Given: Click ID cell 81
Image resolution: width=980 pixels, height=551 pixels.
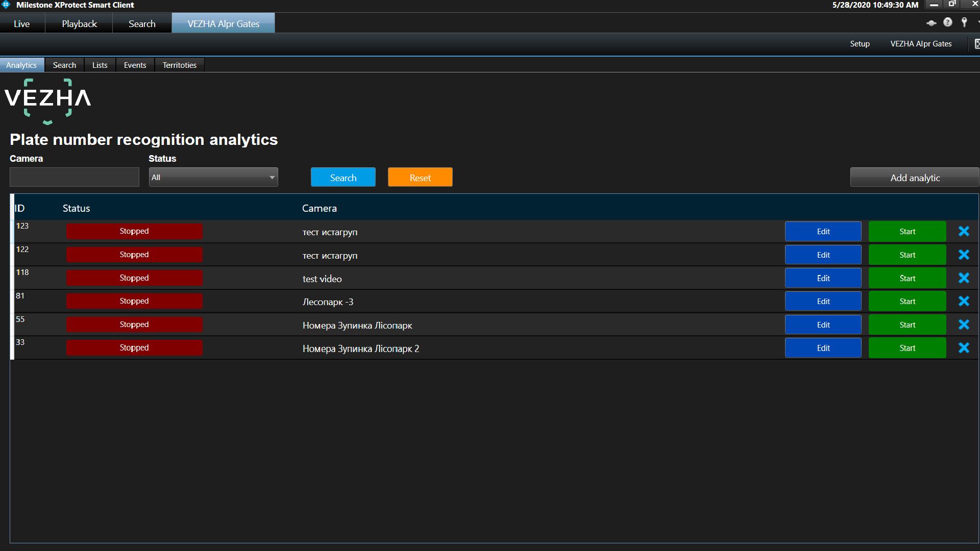Looking at the screenshot, I should point(20,296).
